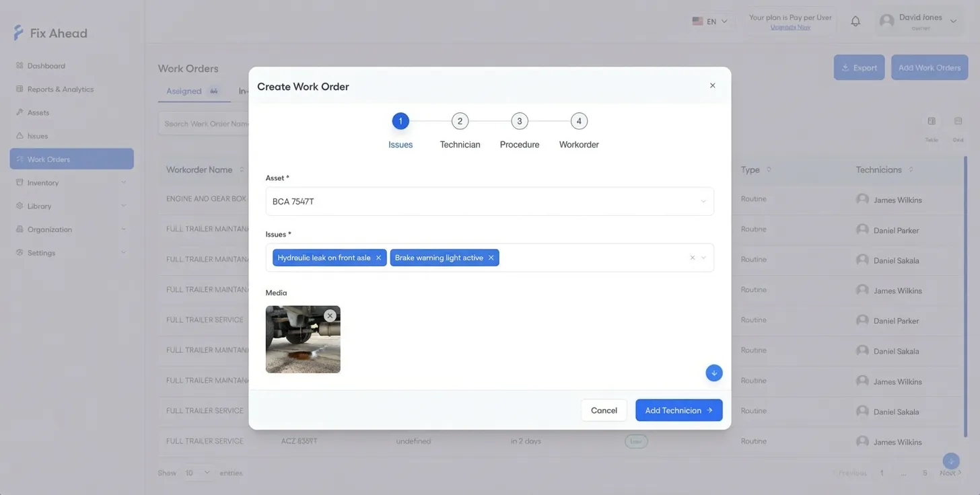Remove the Brake warning light active issue tag
The image size is (980, 495).
click(491, 258)
